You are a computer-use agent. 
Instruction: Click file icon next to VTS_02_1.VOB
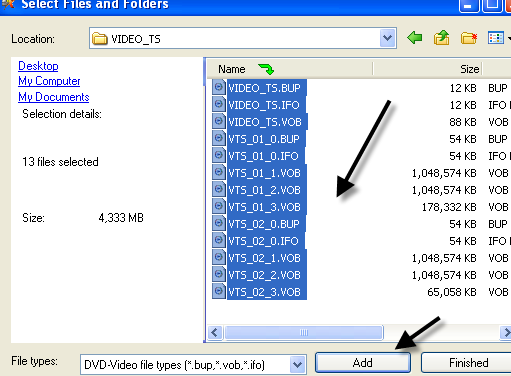[219, 257]
